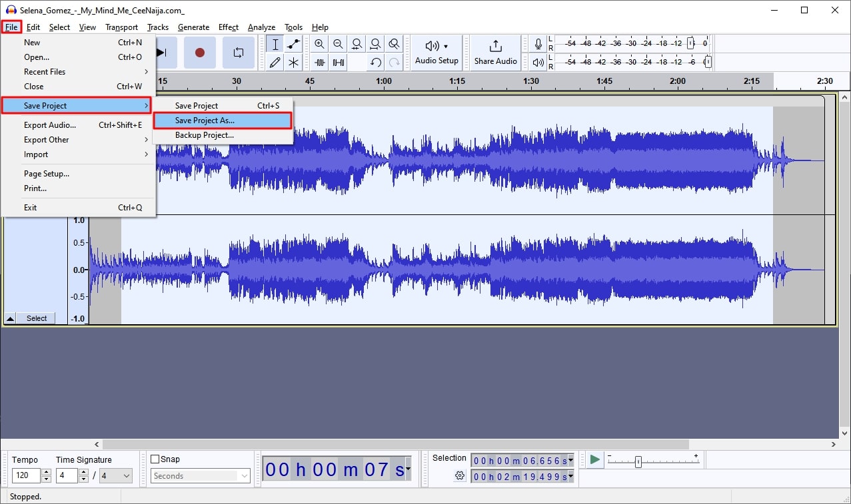The height and width of the screenshot is (504, 851).
Task: Click the Share Audio button
Action: [x=496, y=53]
